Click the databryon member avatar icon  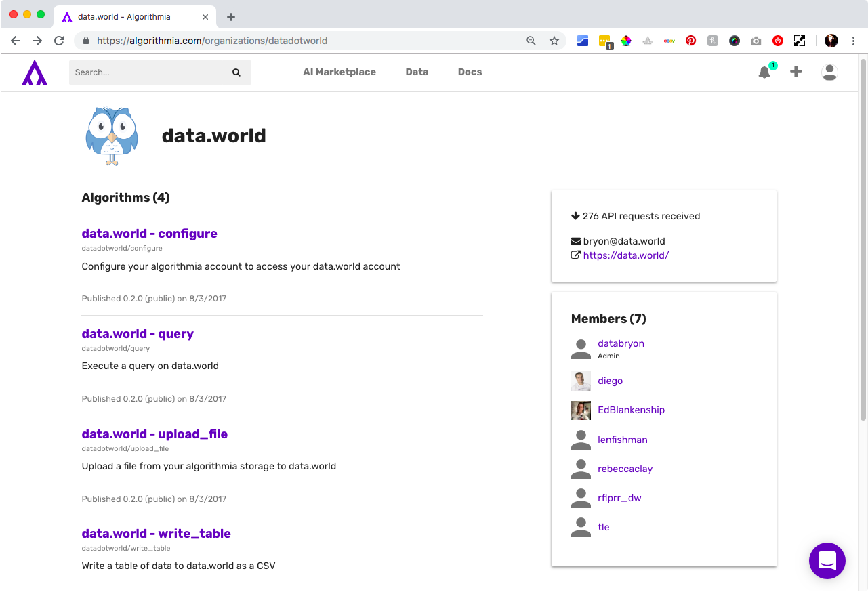click(581, 350)
